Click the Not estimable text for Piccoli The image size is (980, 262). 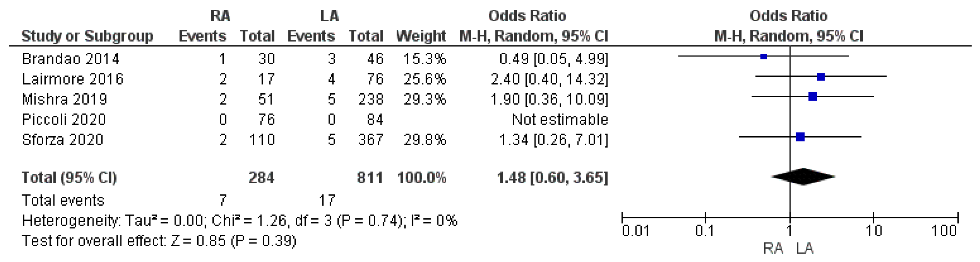click(x=560, y=119)
